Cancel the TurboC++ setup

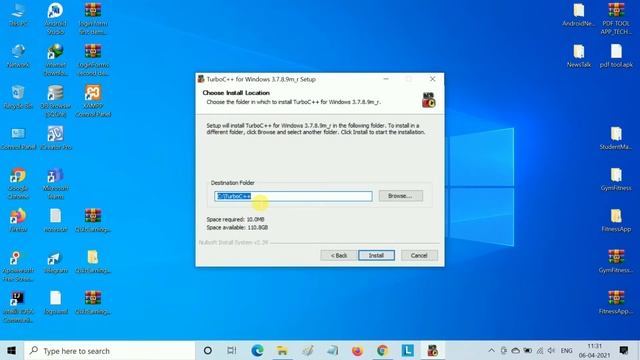[x=419, y=256]
